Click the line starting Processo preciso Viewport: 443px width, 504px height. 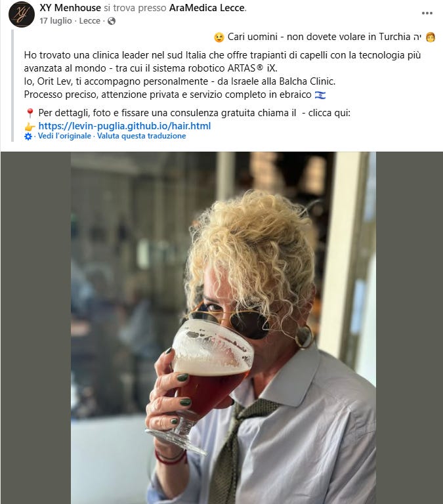167,94
